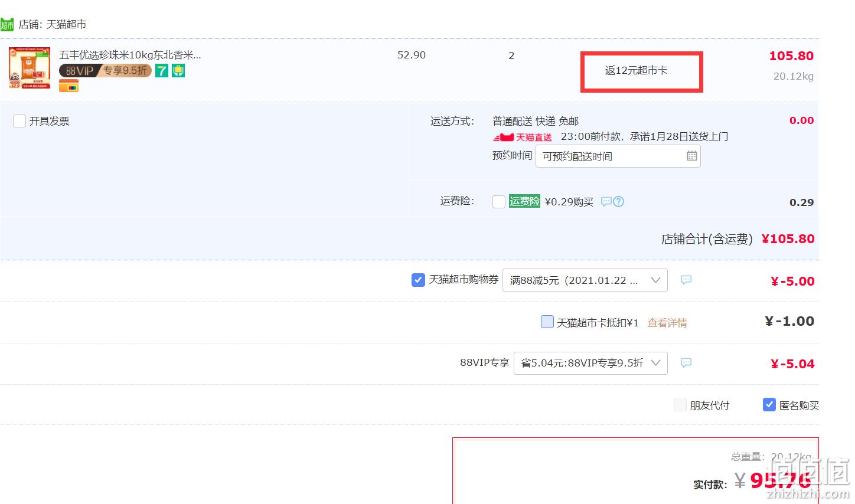
Task: Open the 可预约配送时间 selector field
Action: tap(618, 156)
